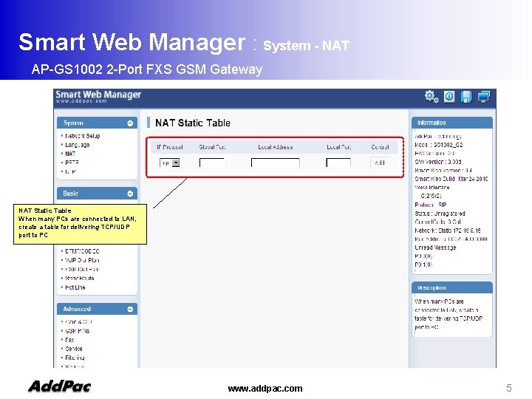
Task: Click the IP Protocol column header
Action: coord(170,147)
